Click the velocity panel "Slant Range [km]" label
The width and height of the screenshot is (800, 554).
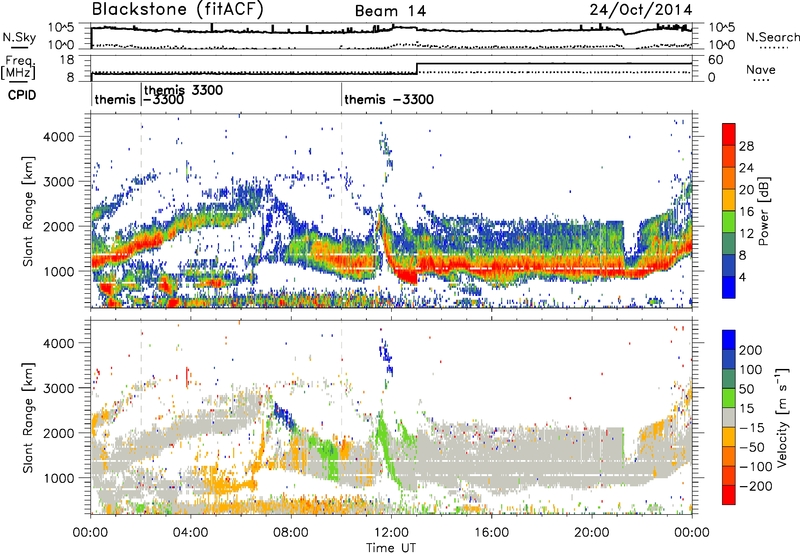pyautogui.click(x=28, y=417)
